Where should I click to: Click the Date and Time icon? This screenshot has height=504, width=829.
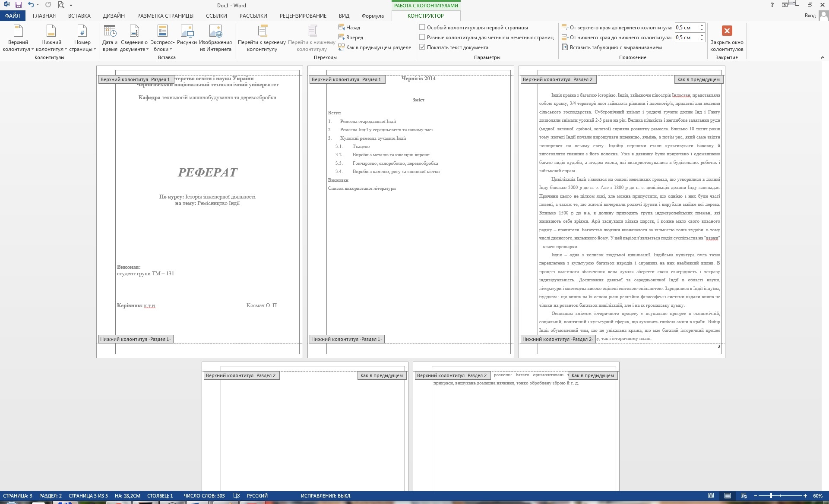coord(110,31)
